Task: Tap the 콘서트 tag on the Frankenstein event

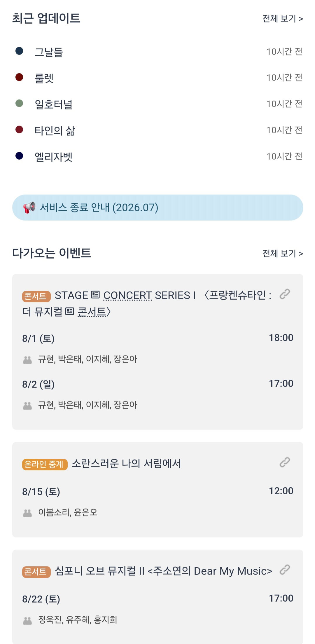Action: (36, 296)
